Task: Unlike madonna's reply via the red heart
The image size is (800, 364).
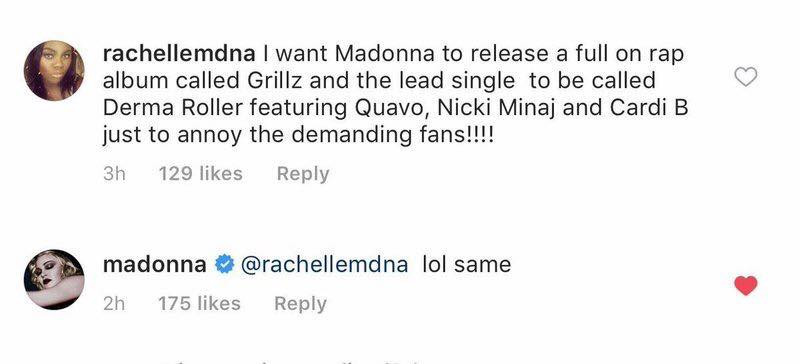Action: point(745,285)
